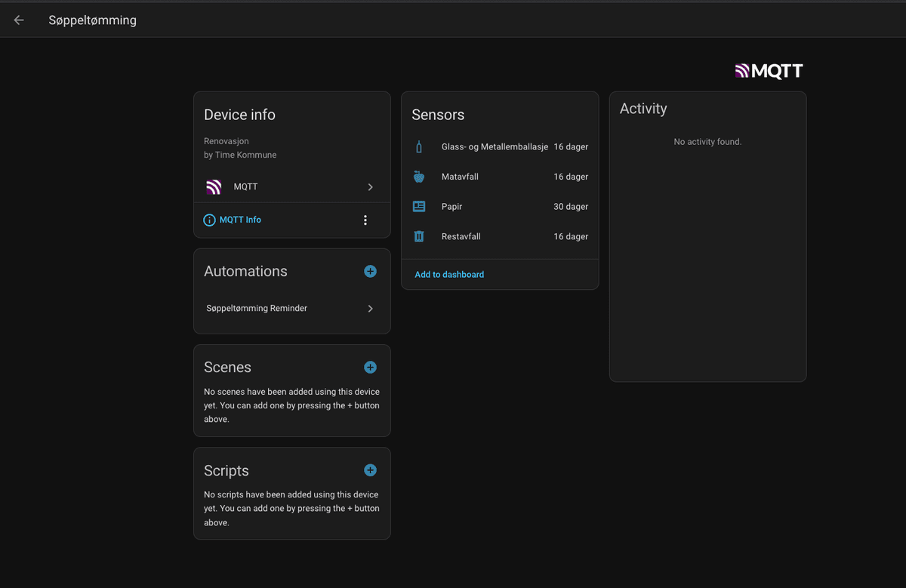
Task: Click Add to dashboard
Action: coord(449,275)
